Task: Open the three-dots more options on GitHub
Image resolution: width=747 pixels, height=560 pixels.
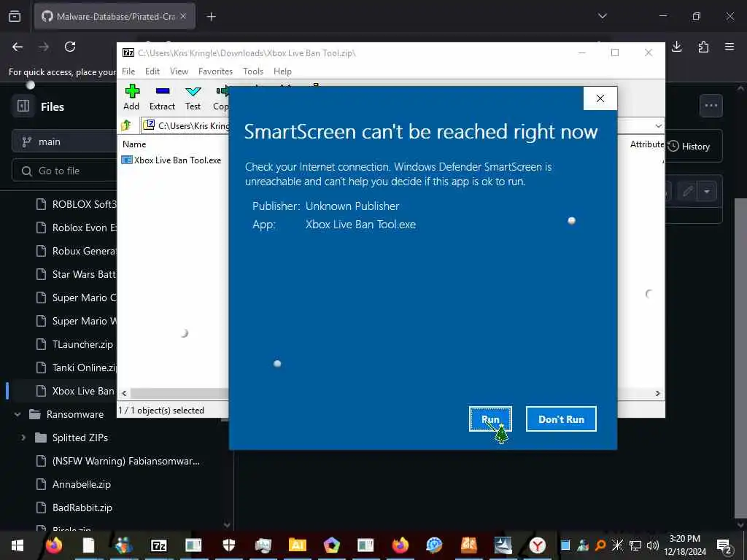Action: (x=711, y=105)
